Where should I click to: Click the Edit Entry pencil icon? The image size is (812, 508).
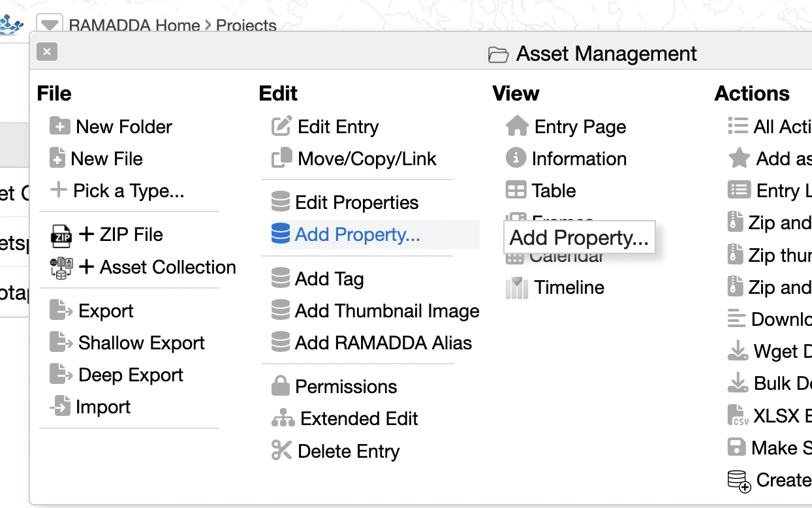pyautogui.click(x=281, y=126)
